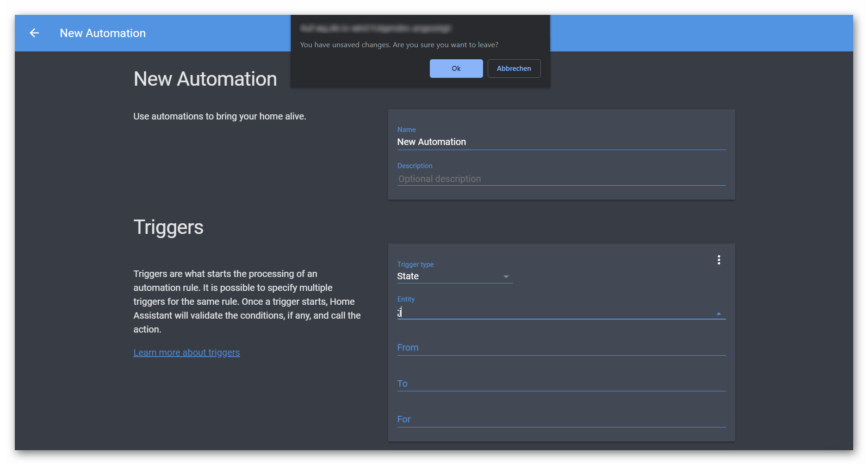Click the Triggers section heading

coord(168,227)
